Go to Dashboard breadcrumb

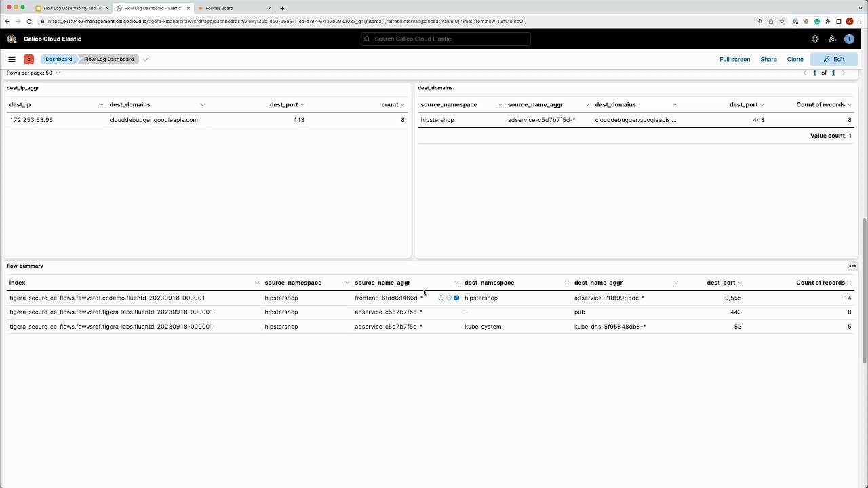[x=59, y=59]
